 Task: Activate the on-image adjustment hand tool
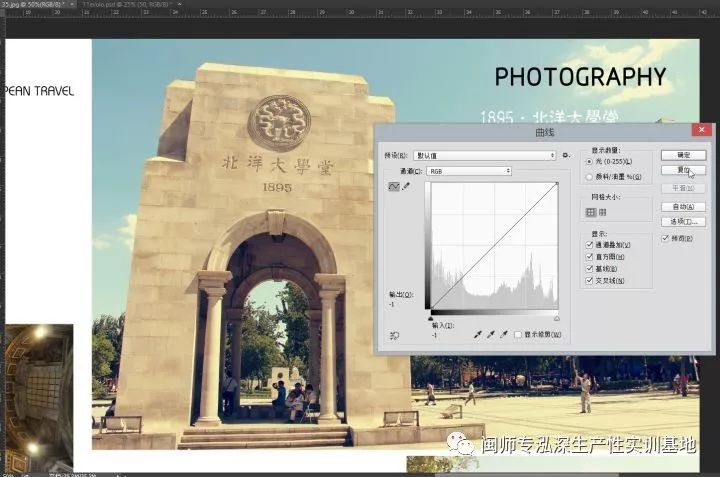click(394, 336)
